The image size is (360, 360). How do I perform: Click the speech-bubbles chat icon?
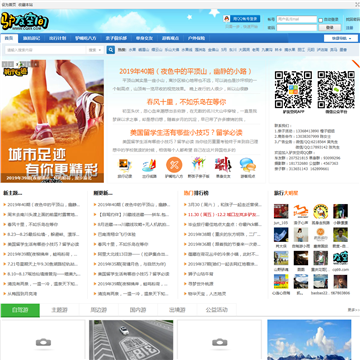click(x=248, y=165)
